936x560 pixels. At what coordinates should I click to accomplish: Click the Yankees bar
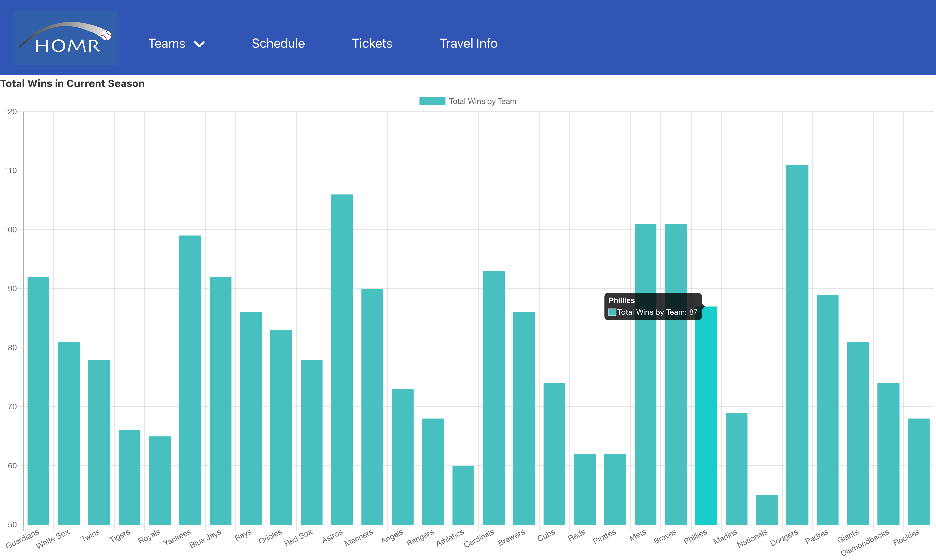[x=190, y=380]
